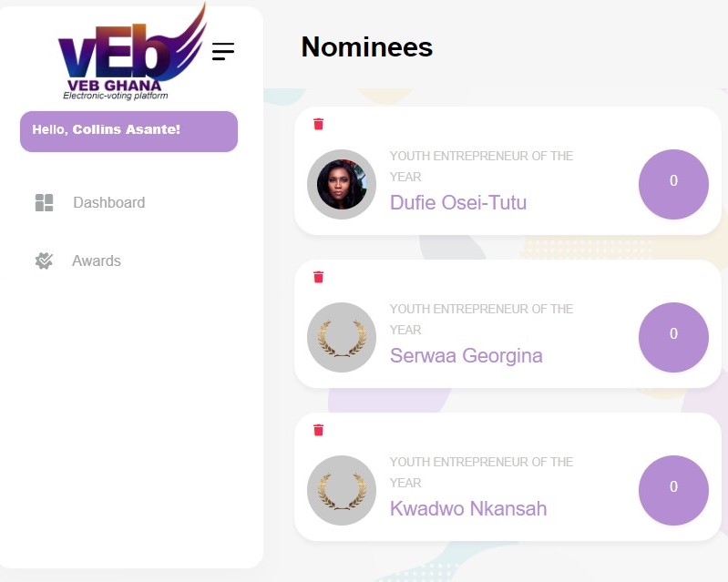
Task: Open the Kwadwo Nkansah nominee name link
Action: point(468,508)
